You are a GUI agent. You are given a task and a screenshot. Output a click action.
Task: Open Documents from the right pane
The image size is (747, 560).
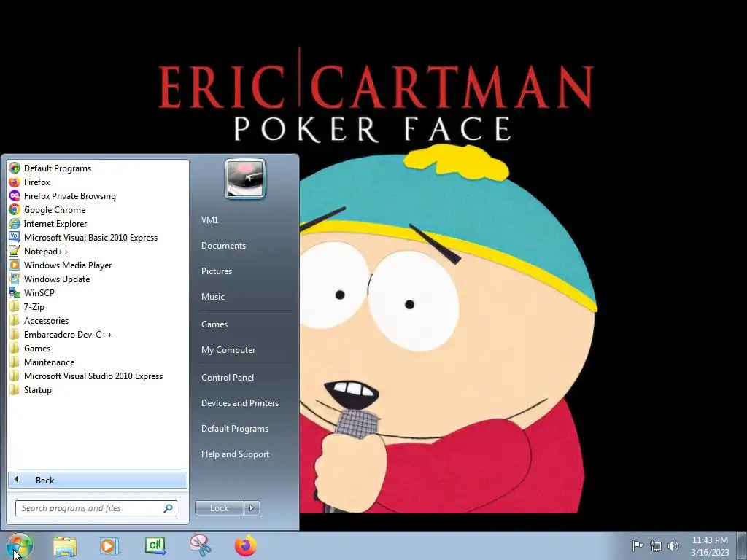pyautogui.click(x=245, y=246)
